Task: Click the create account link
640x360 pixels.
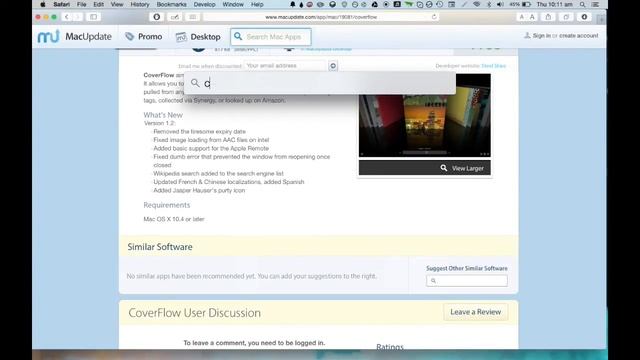Action: (x=579, y=36)
